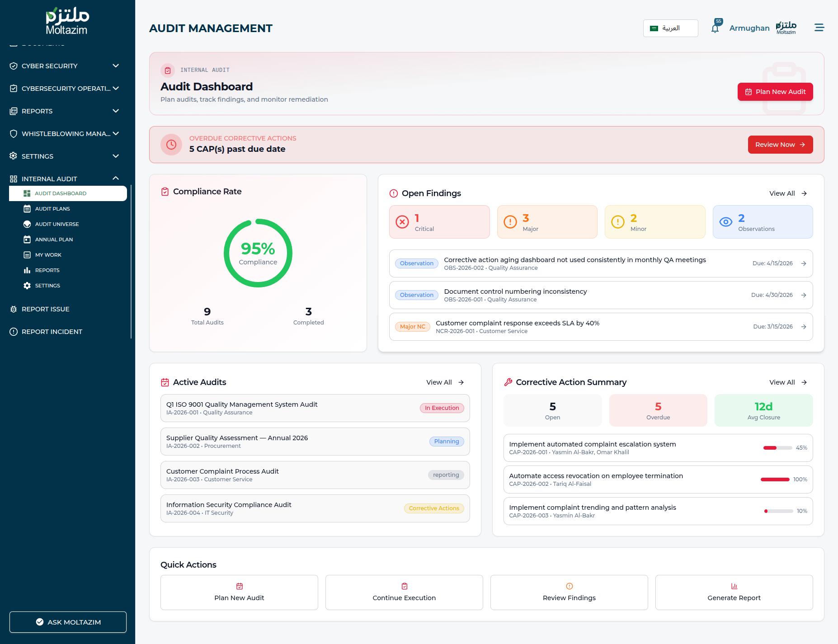Open the Generate Report quick action

734,592
